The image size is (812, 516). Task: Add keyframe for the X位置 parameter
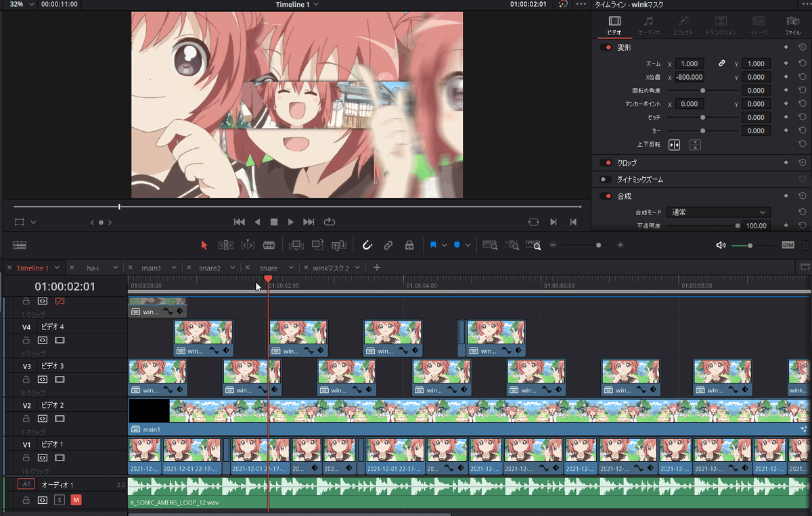pyautogui.click(x=786, y=77)
